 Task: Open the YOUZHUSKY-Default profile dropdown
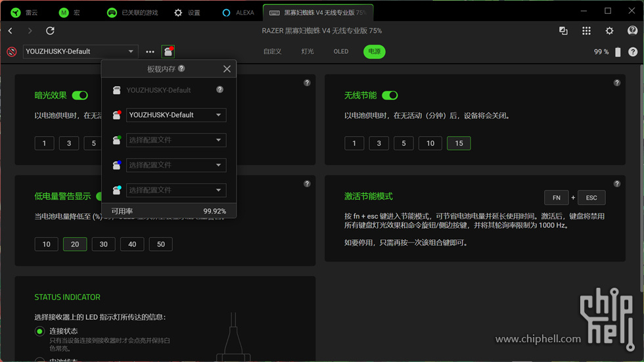80,52
